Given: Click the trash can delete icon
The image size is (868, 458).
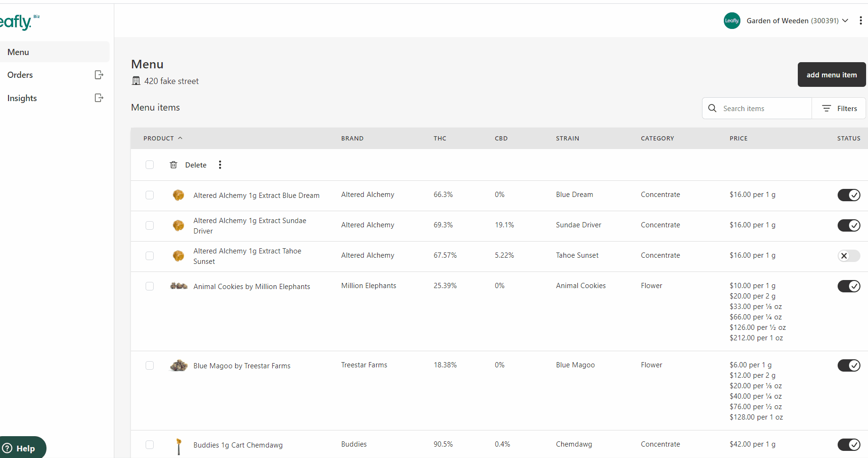Looking at the screenshot, I should (x=174, y=165).
